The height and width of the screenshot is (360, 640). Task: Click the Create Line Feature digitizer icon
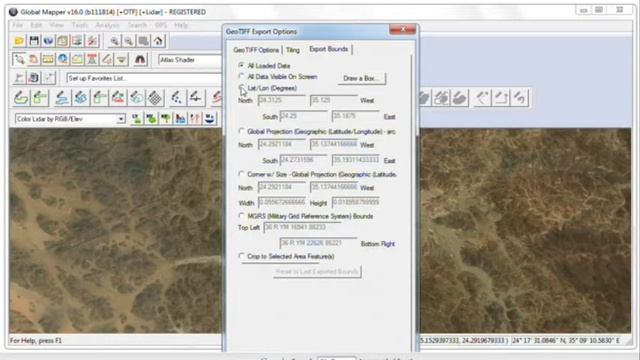[x=61, y=98]
